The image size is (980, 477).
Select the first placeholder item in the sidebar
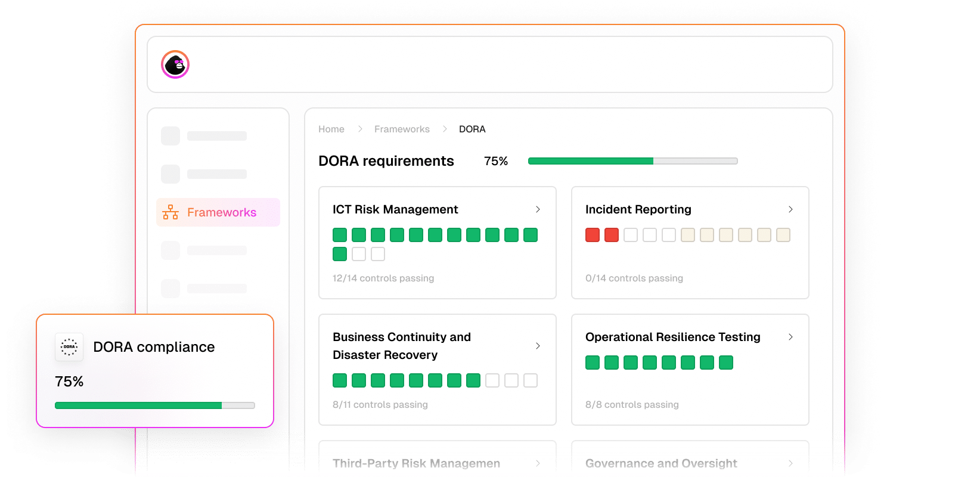click(x=204, y=136)
